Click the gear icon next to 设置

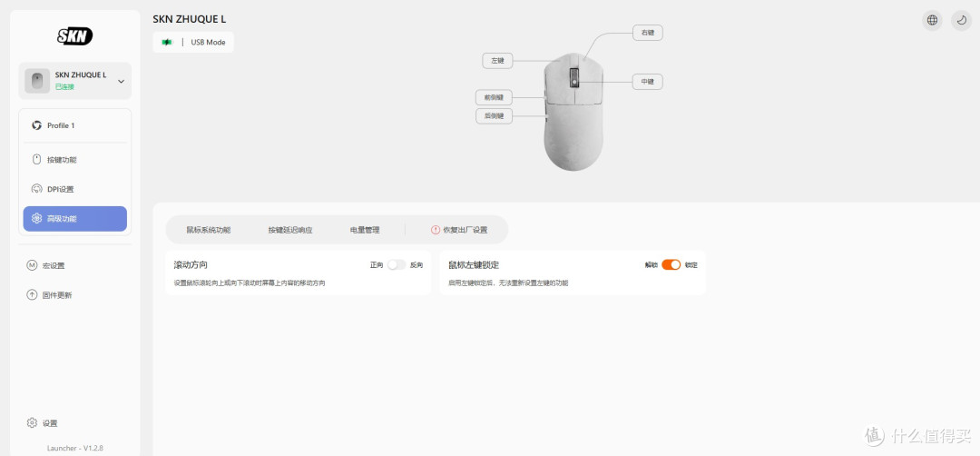tap(32, 423)
